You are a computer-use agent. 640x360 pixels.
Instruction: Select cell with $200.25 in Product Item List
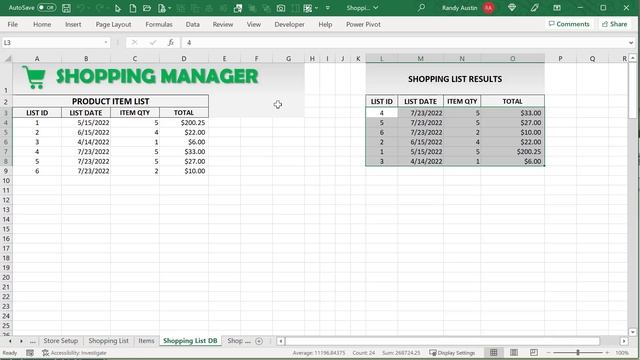point(184,122)
